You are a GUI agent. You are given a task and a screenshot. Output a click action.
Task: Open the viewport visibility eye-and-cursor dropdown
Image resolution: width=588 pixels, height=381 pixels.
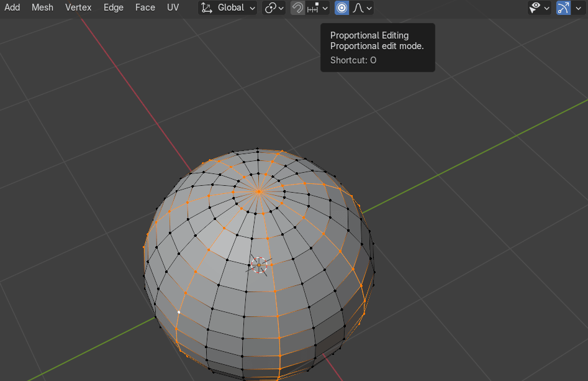click(x=538, y=8)
